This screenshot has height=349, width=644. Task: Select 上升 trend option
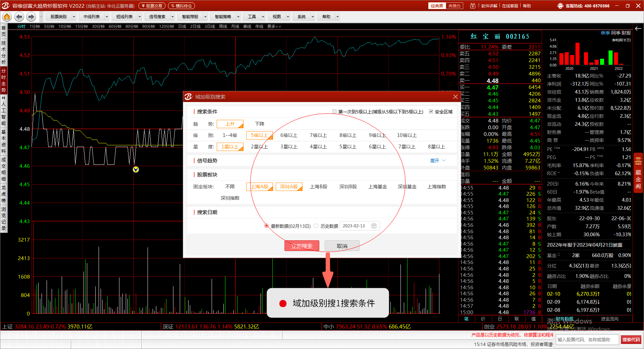230,124
